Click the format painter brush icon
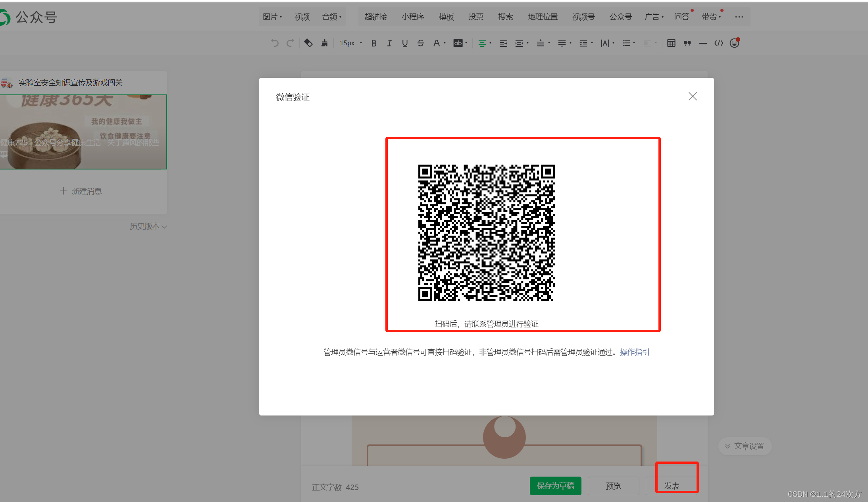Image resolution: width=868 pixels, height=502 pixels. (324, 43)
